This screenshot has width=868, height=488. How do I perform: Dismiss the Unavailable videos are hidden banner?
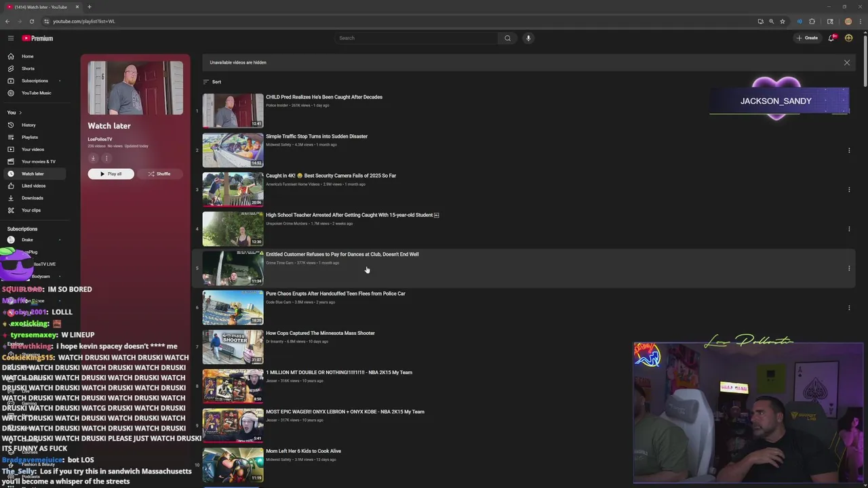click(846, 62)
